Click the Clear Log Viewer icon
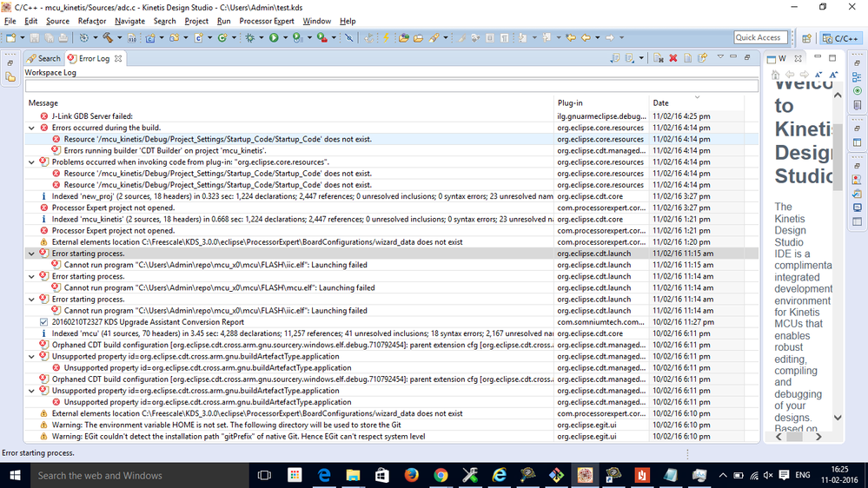868x488 pixels. (x=659, y=57)
